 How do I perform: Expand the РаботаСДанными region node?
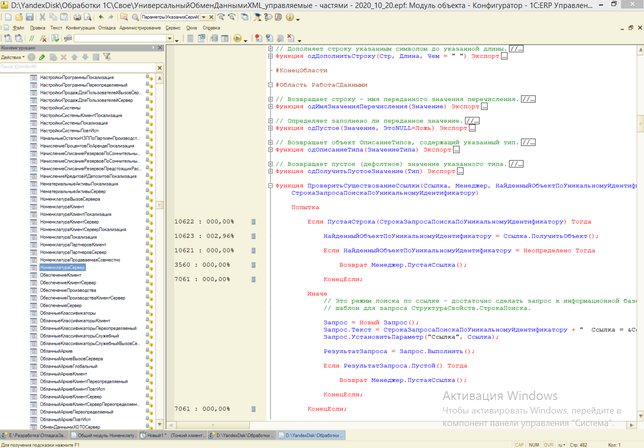[x=268, y=85]
